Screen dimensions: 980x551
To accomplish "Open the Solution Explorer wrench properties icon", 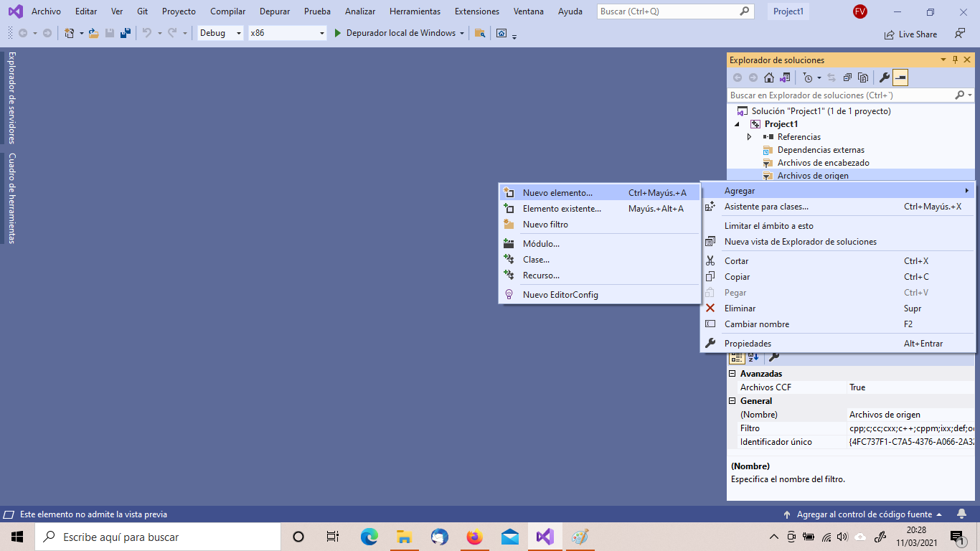I will point(885,77).
